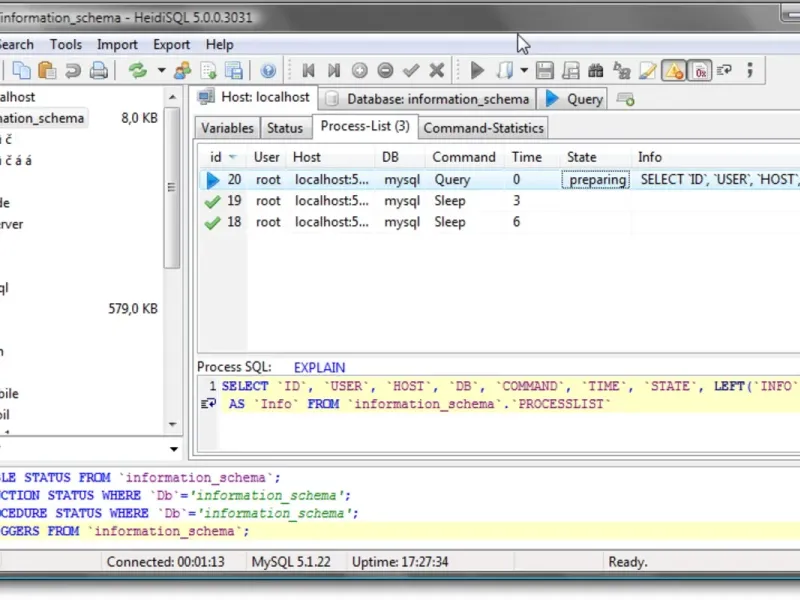Viewport: 800px width, 600px height.
Task: Open the Command-Statistics tab
Action: (483, 128)
